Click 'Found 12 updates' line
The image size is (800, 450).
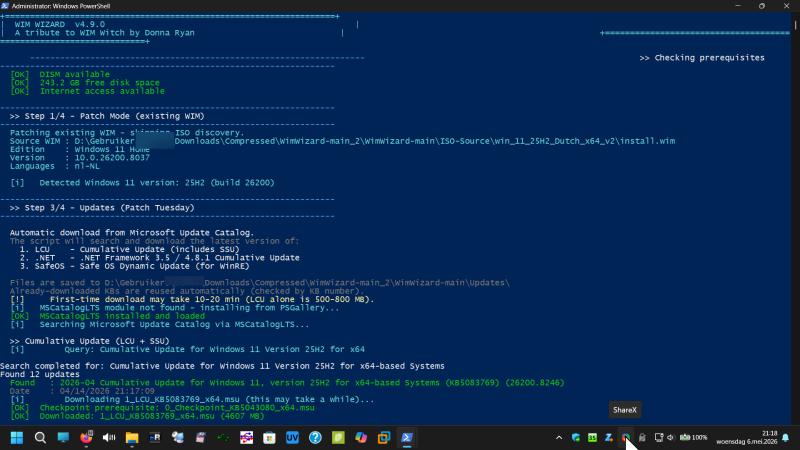(x=40, y=374)
